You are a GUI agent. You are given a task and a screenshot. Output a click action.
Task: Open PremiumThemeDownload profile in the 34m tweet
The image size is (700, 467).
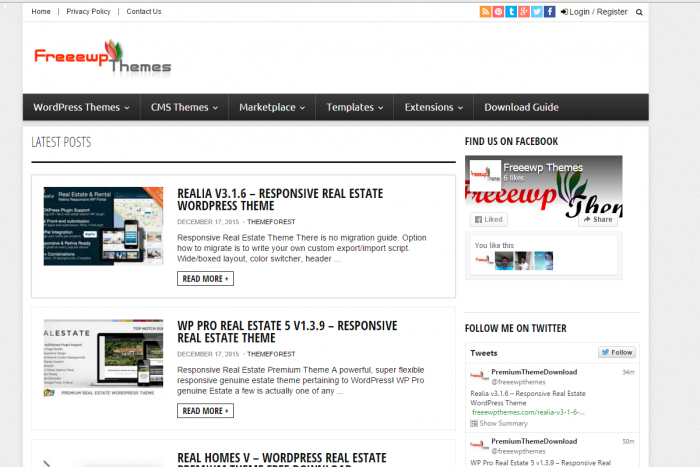point(534,372)
